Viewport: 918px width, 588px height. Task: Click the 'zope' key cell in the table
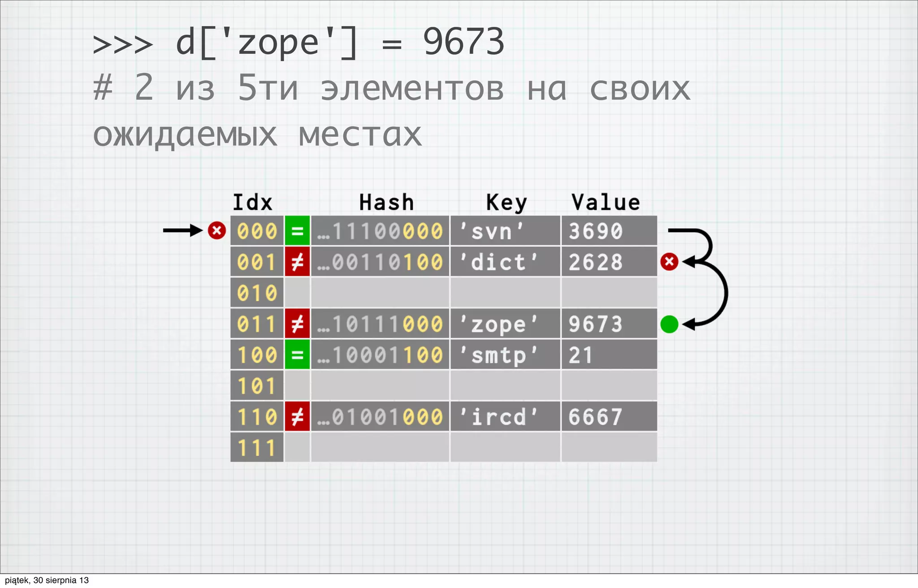coord(505,323)
